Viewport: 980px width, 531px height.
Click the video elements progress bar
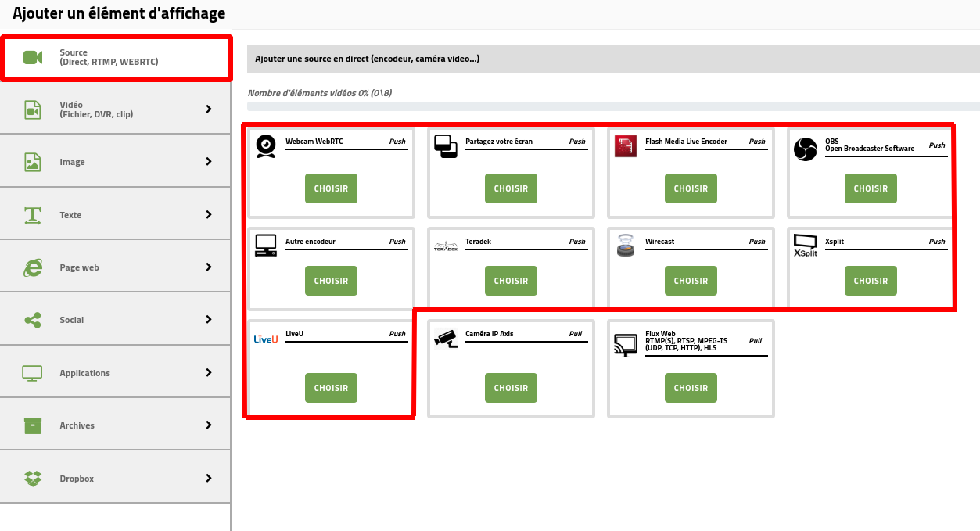[x=613, y=106]
